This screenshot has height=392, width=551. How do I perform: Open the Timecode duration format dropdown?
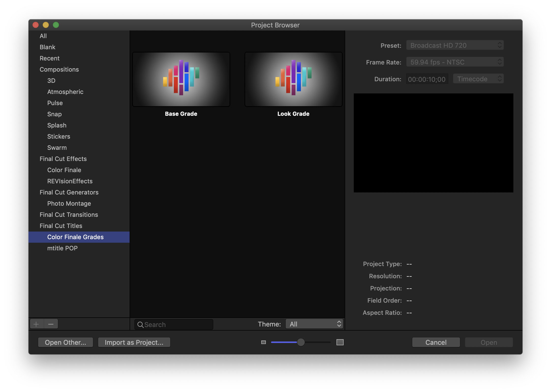(478, 79)
